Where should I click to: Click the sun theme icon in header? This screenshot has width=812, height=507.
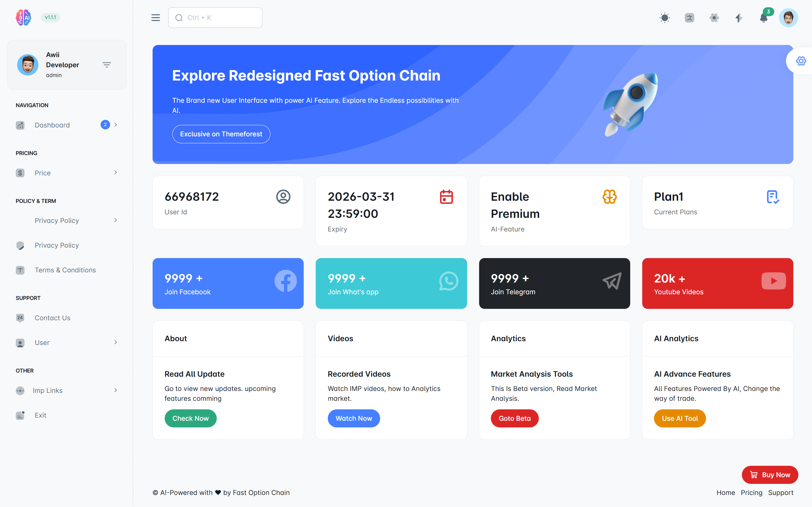click(664, 18)
